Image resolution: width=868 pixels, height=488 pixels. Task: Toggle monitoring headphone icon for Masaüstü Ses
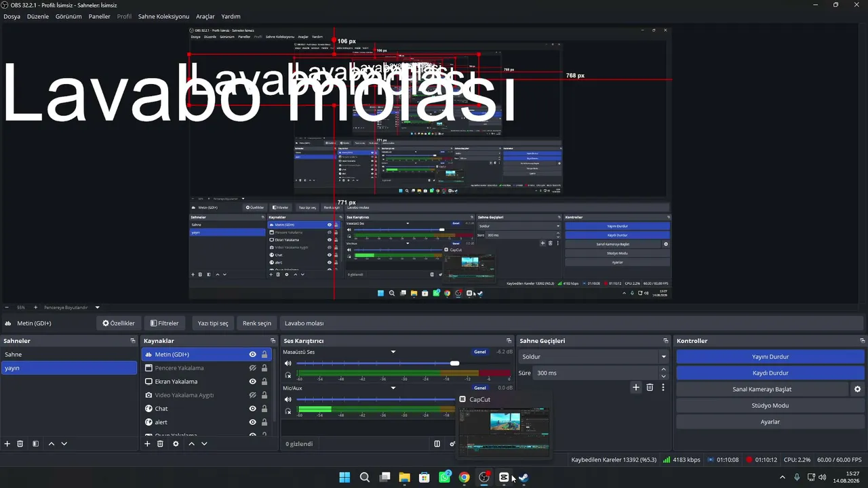coord(288,375)
